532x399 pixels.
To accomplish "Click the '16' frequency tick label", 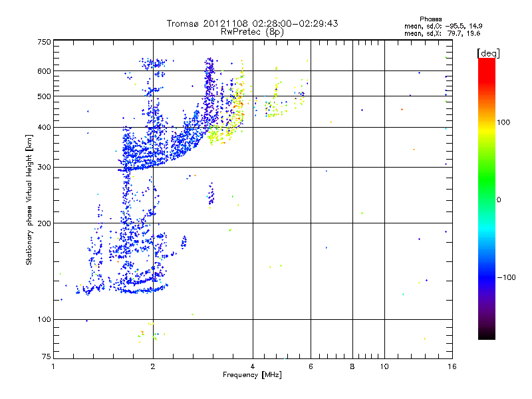I will coord(452,366).
